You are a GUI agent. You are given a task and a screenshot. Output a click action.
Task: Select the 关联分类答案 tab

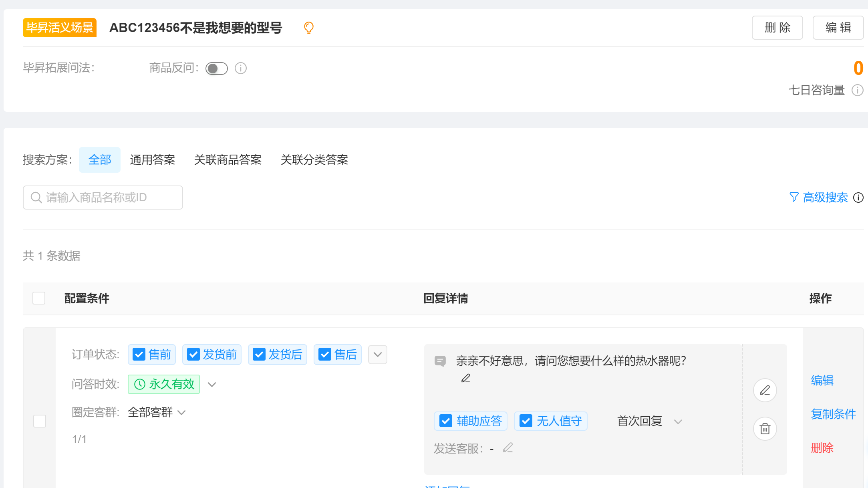coord(314,160)
